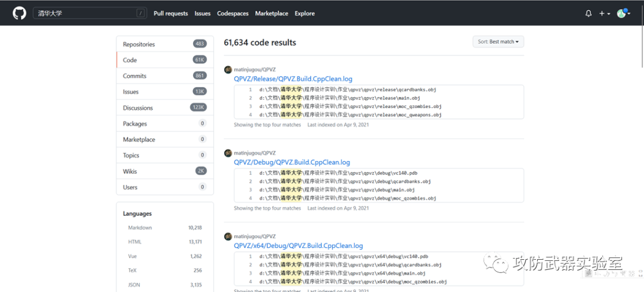Open the Sort: Best match dropdown
644x292 pixels.
498,42
